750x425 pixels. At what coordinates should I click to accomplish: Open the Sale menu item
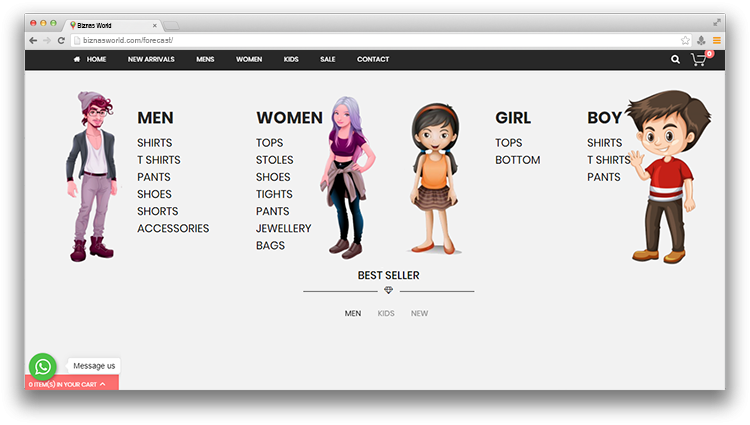click(327, 60)
